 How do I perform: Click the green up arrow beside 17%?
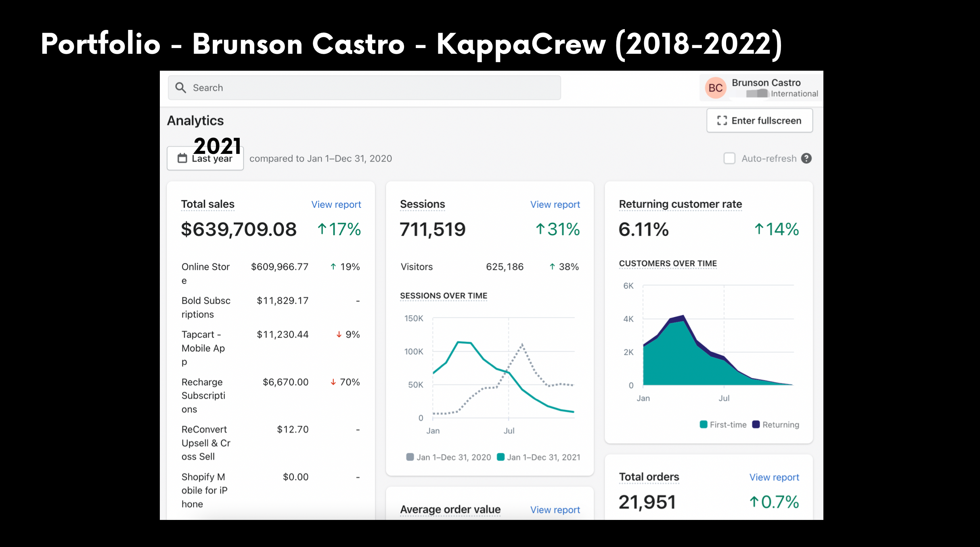pos(322,229)
